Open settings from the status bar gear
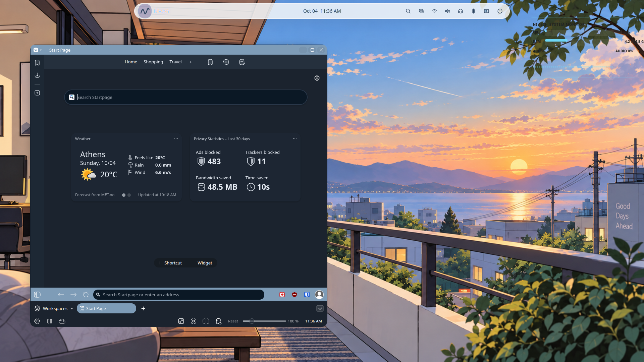Viewport: 644px width, 362px height. click(x=37, y=321)
